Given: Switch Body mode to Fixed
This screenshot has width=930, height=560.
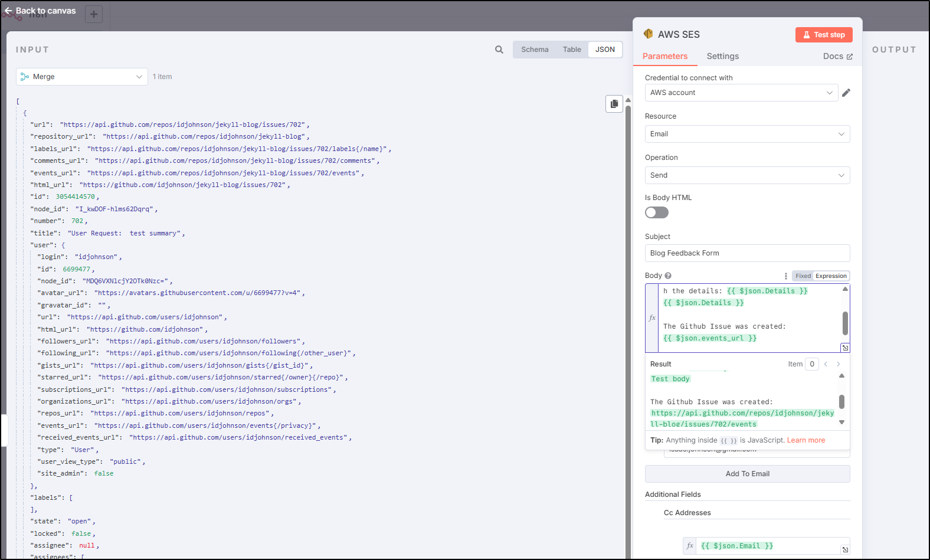Looking at the screenshot, I should [803, 276].
